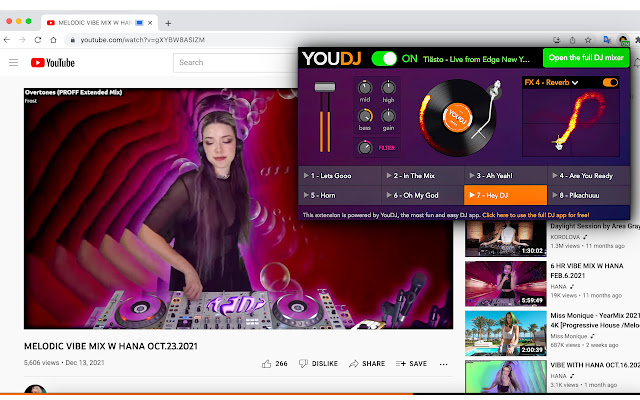This screenshot has height=400, width=640.
Task: Play sample 4 - Are You Ready
Action: pos(589,176)
